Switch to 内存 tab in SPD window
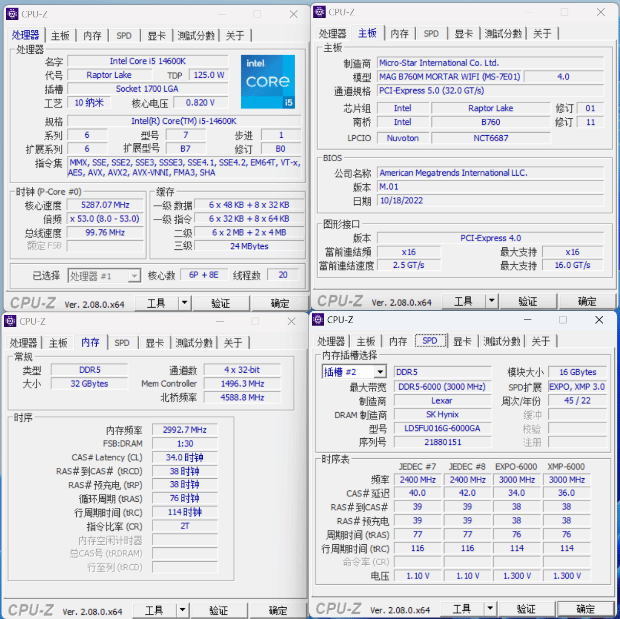Viewport: 620px width, 619px height. click(x=398, y=341)
